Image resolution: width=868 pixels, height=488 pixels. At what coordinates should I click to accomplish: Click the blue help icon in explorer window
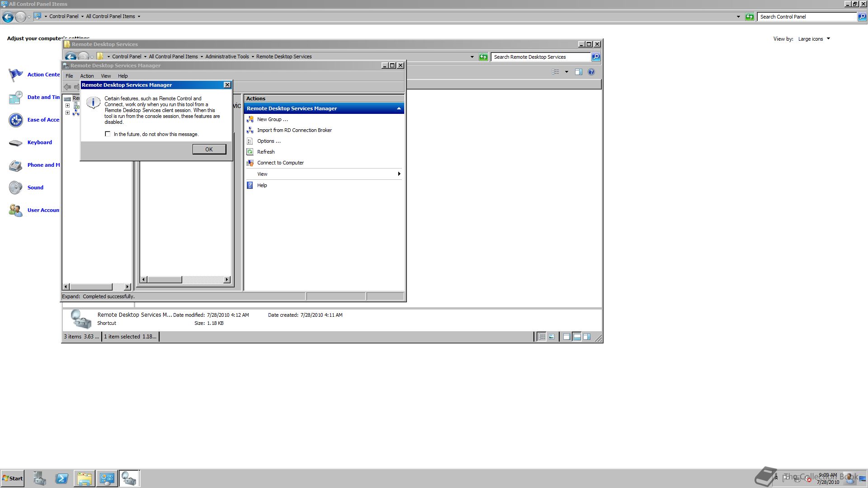click(591, 72)
